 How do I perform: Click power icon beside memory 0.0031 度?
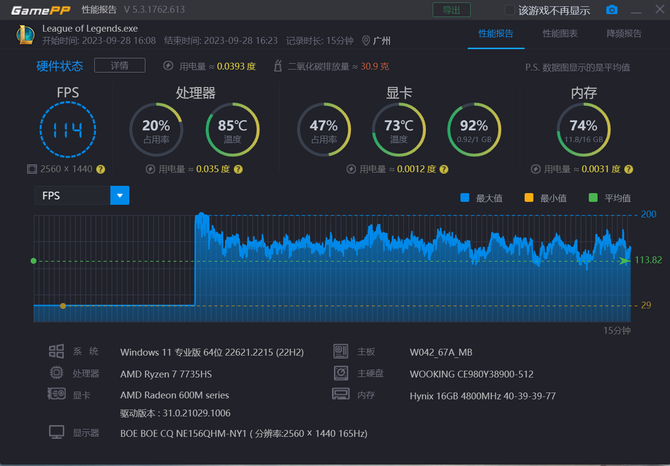pyautogui.click(x=535, y=169)
